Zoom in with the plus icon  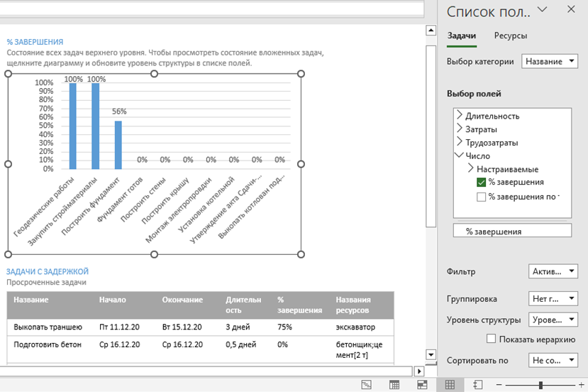pyautogui.click(x=581, y=385)
